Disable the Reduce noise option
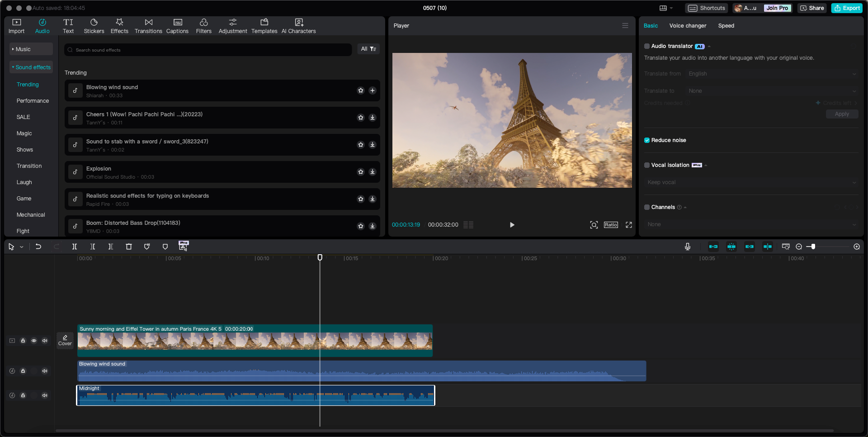 [646, 140]
